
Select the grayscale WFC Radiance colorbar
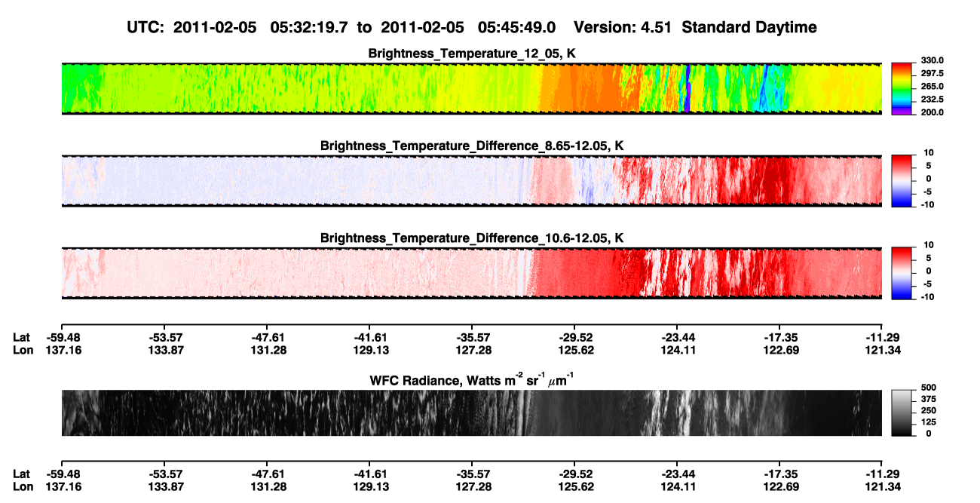(902, 413)
